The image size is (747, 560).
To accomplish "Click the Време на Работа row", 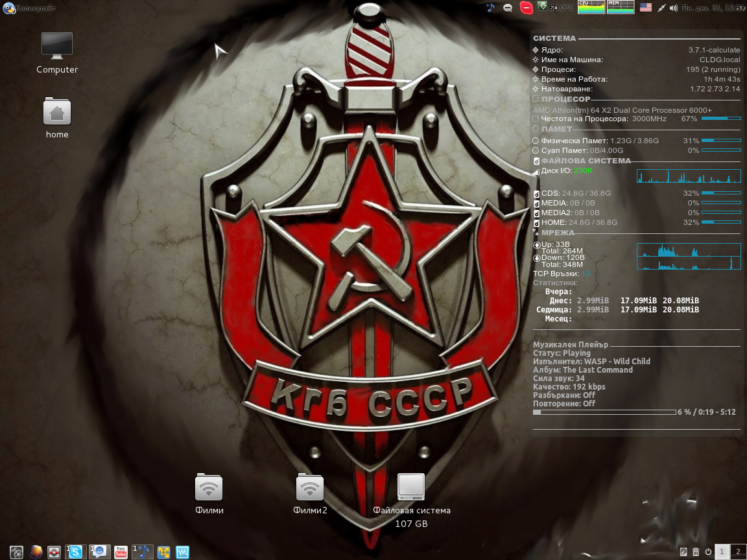I will tap(637, 79).
